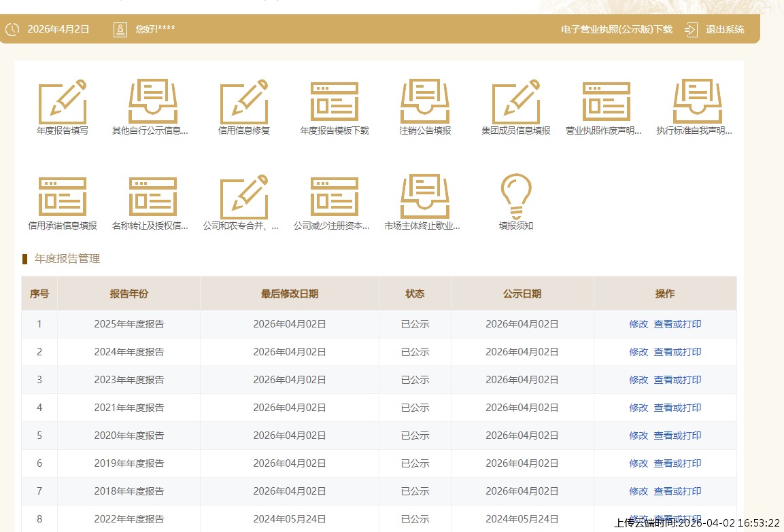Open 信用承诺信息填报 icon
The image size is (784, 532).
63,197
